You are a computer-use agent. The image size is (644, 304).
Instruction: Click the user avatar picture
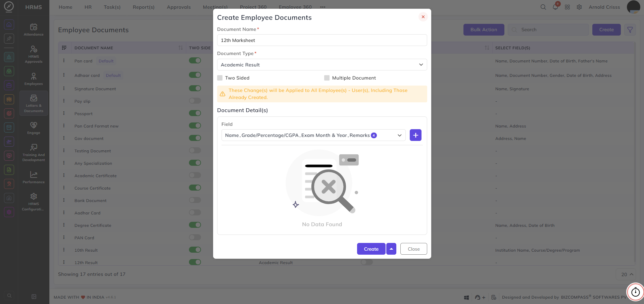tap(633, 7)
